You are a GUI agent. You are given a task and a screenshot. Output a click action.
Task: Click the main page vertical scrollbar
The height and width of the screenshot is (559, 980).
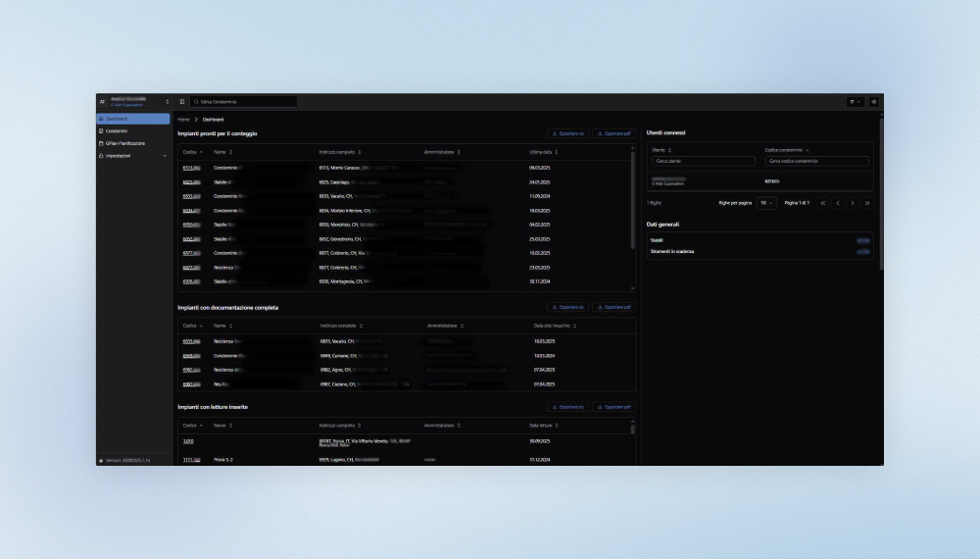coord(881,192)
